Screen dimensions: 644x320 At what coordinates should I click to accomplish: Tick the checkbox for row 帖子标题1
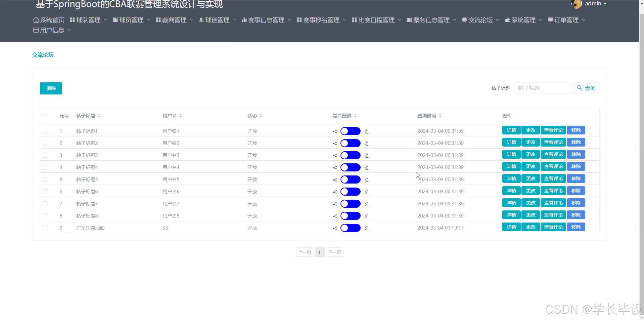(x=45, y=131)
